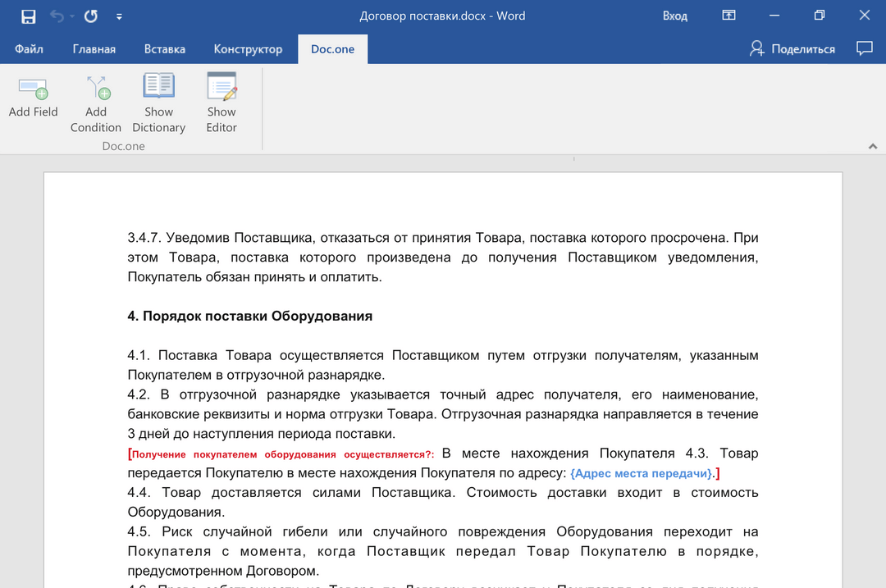The width and height of the screenshot is (886, 588).
Task: Open ribbon display options
Action: click(728, 16)
